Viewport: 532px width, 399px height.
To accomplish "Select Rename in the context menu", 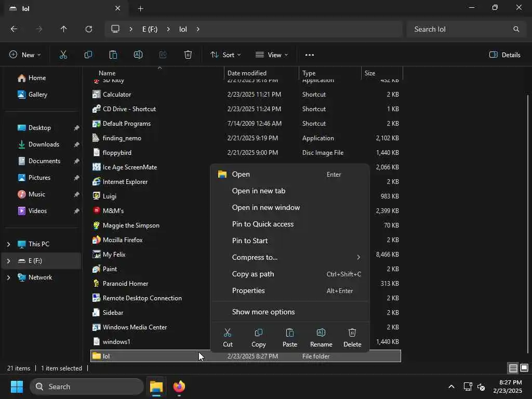I will (x=321, y=338).
